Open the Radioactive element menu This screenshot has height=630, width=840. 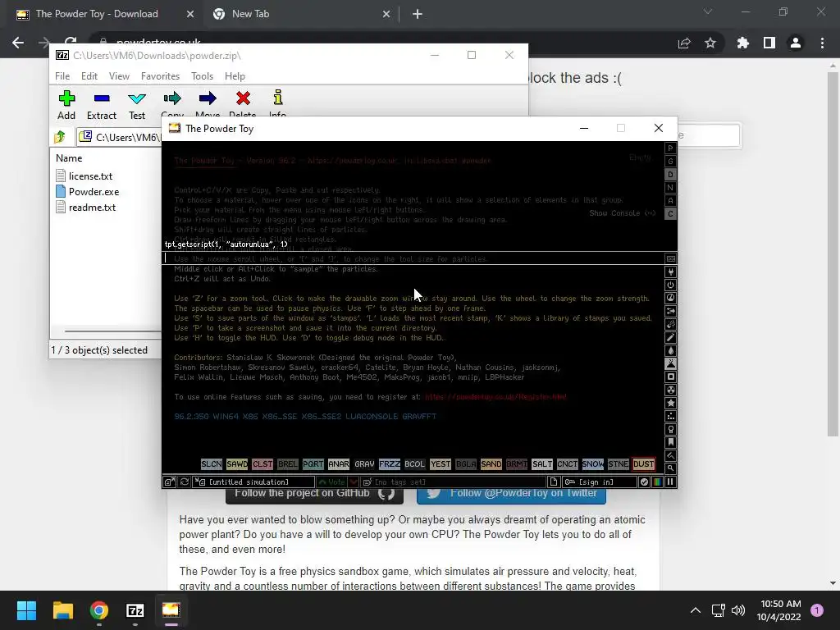pos(670,390)
